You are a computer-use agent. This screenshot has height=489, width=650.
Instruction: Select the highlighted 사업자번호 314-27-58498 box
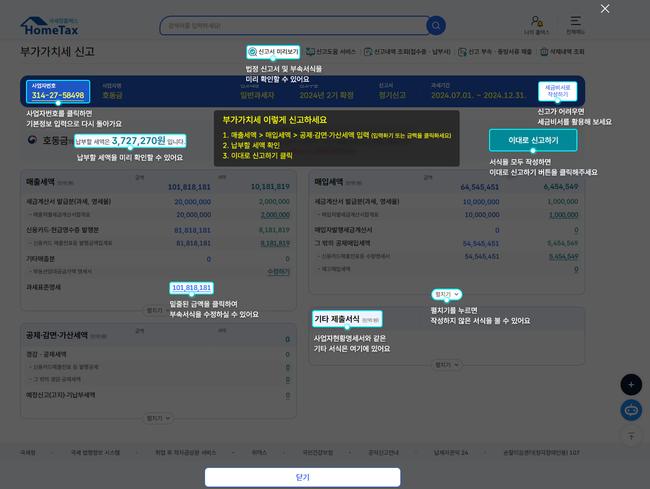click(58, 91)
